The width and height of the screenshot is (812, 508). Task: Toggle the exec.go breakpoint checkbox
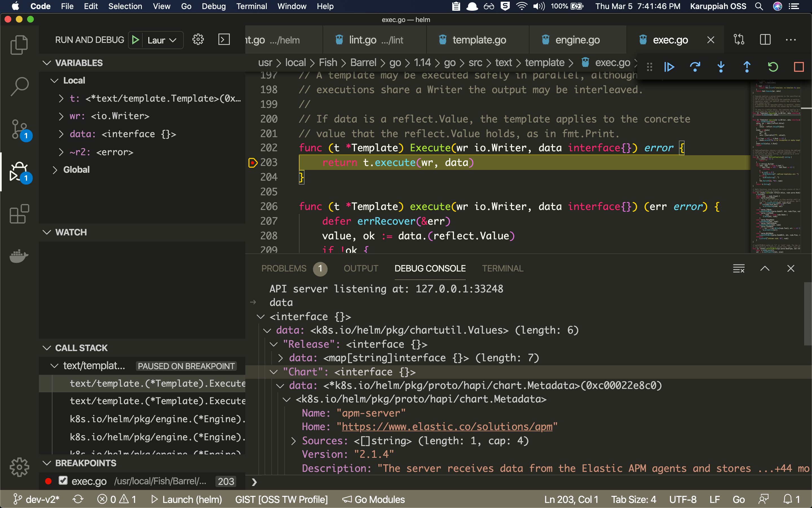coord(63,481)
